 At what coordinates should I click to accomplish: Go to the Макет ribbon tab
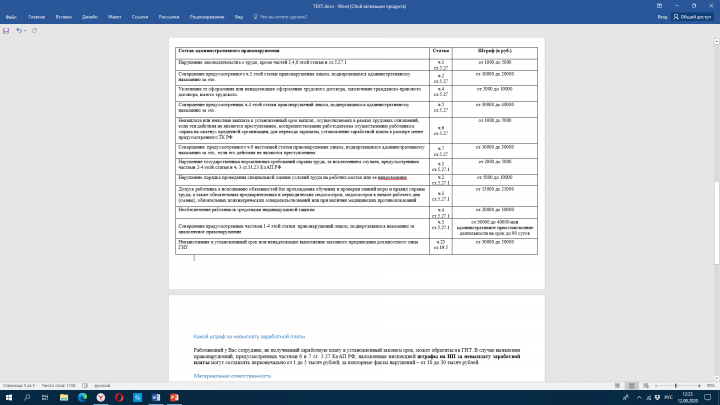[x=115, y=17]
